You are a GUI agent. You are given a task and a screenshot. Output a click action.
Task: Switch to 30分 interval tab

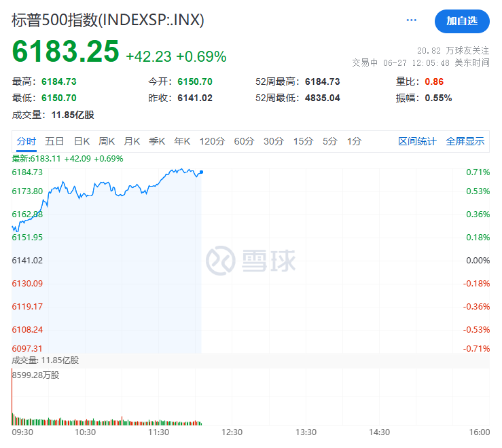[274, 141]
